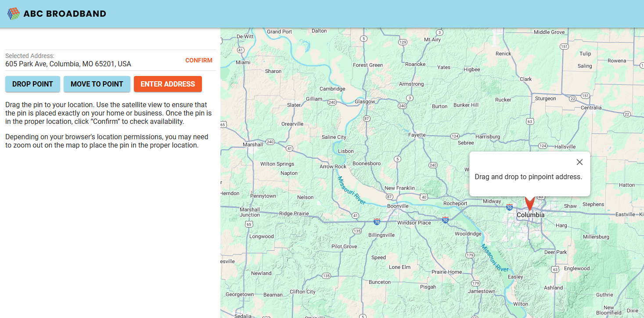Click the CONFIRM link
This screenshot has width=644, height=318.
tap(199, 60)
